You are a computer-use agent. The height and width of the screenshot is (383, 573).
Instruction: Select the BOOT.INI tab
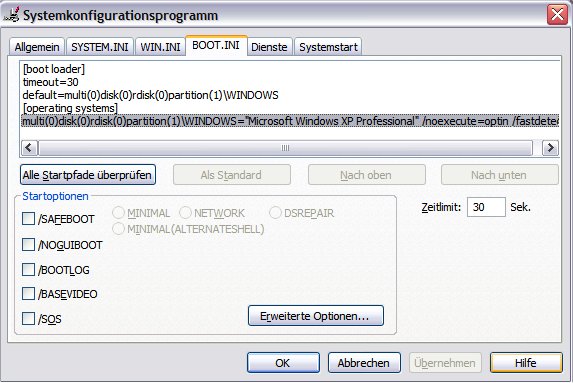[216, 45]
